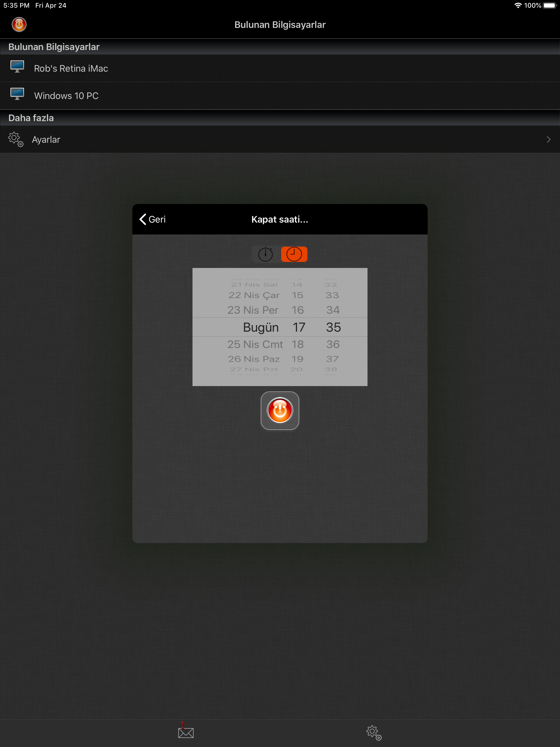Viewport: 560px width, 747px height.
Task: Click the gears icon next to Ayarlar
Action: pyautogui.click(x=16, y=139)
